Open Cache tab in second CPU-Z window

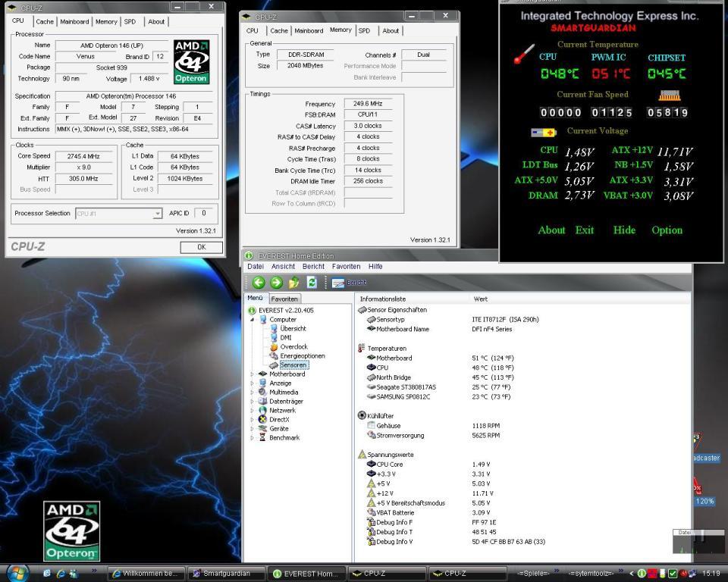[279, 30]
